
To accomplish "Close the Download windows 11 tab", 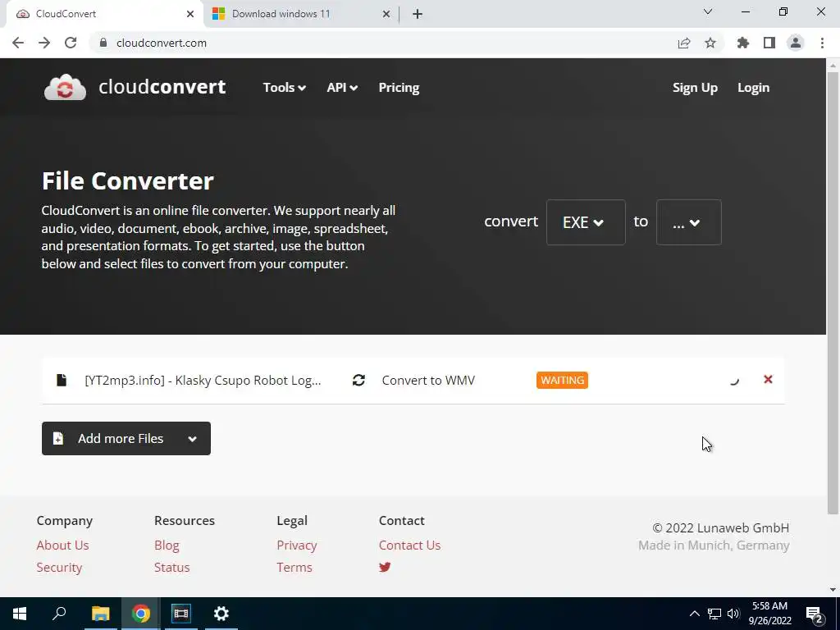I will (386, 14).
